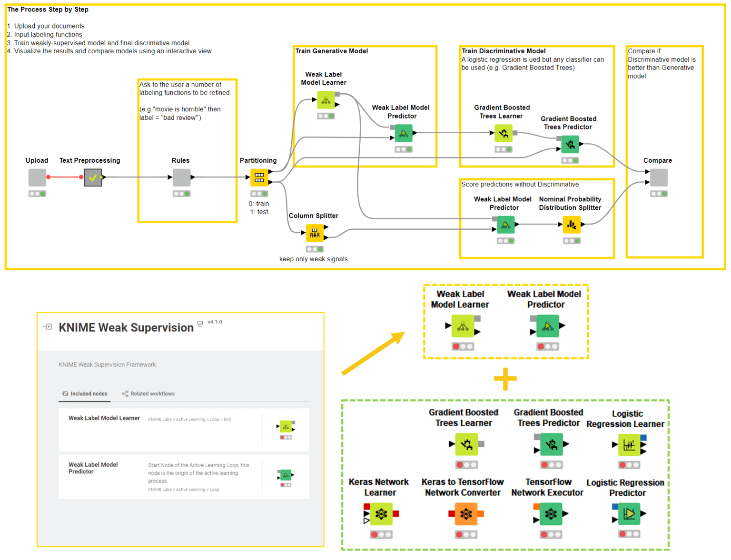Select the Compare component node
This screenshot has height=560, width=731.
coord(659,177)
